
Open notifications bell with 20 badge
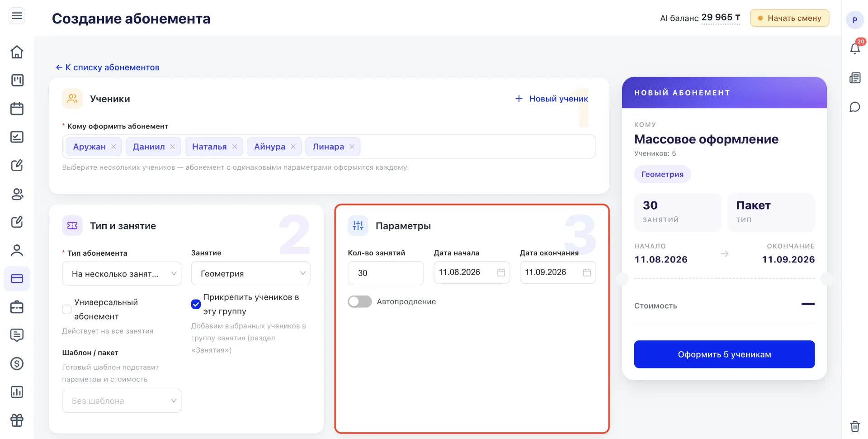(x=854, y=48)
